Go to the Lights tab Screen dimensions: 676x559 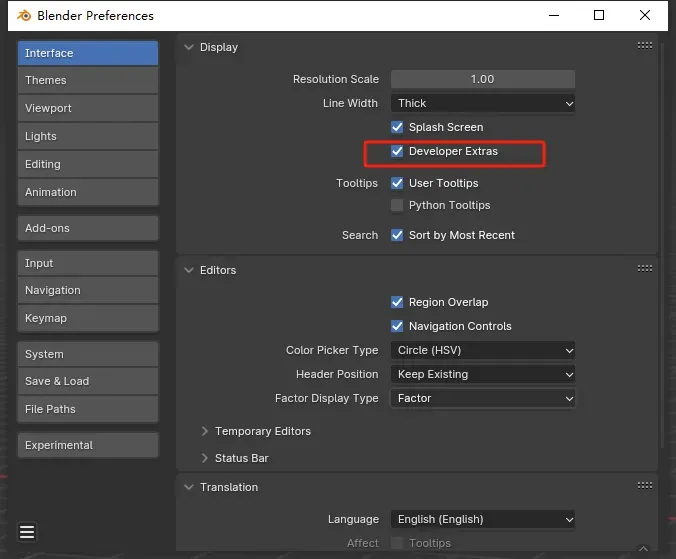click(88, 136)
